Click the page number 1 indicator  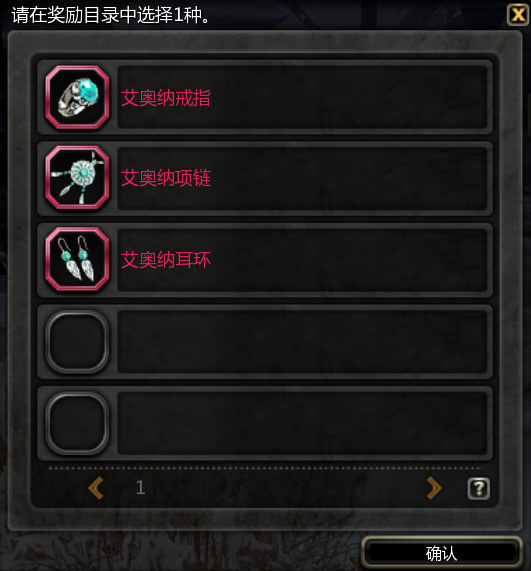pos(141,487)
